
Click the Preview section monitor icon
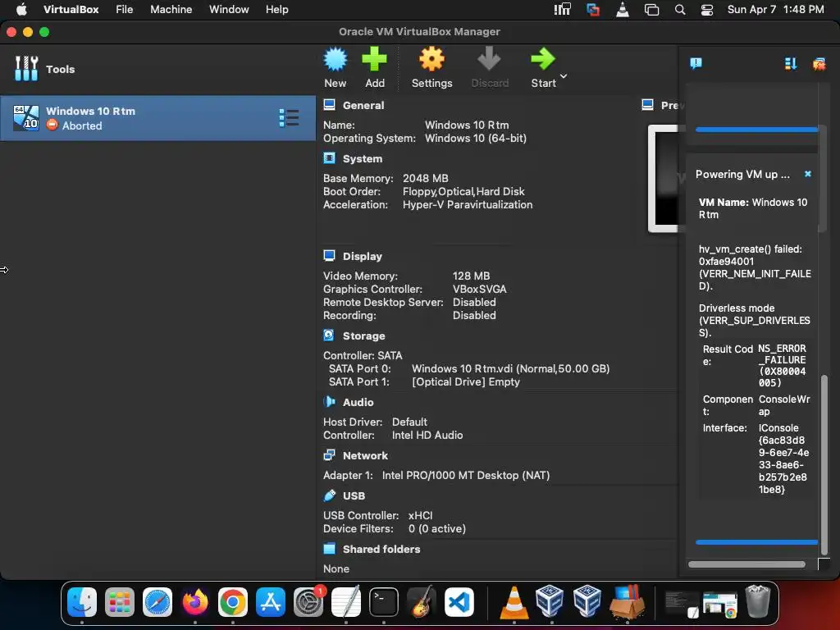pos(647,105)
